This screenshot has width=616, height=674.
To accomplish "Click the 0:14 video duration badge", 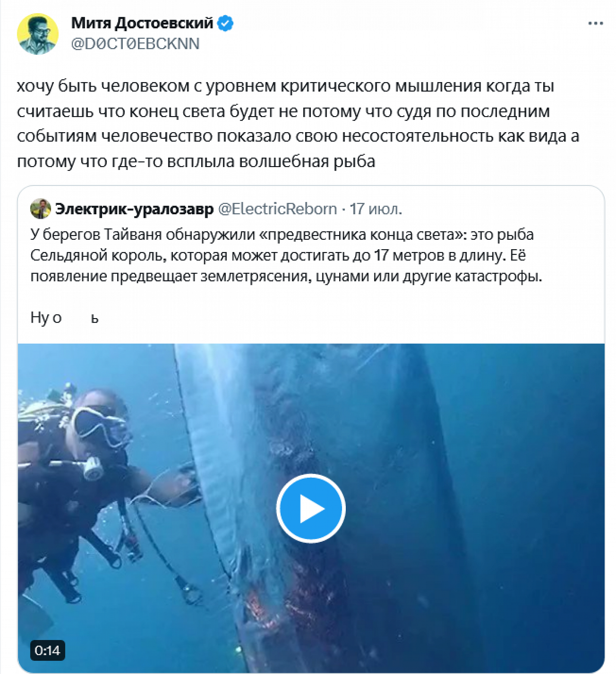I will coord(47,650).
